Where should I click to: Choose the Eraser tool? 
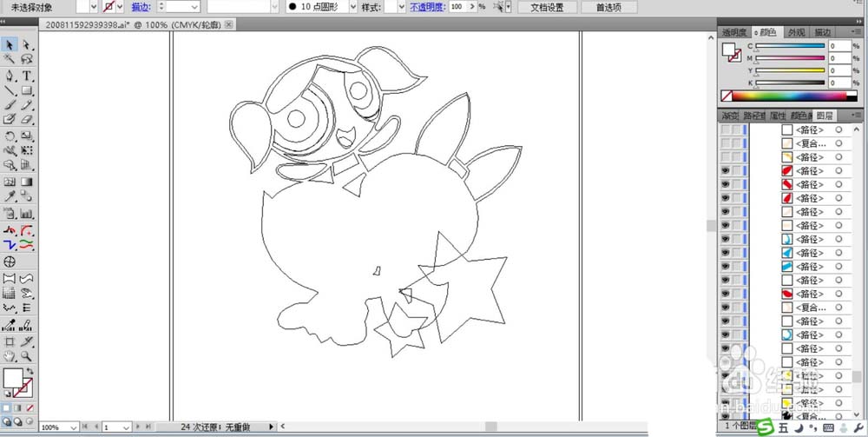[x=27, y=119]
